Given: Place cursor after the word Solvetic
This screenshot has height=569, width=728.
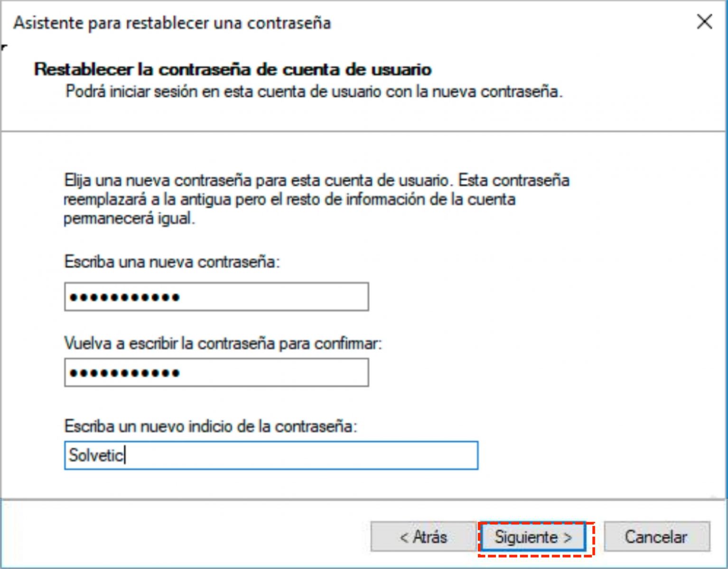Looking at the screenshot, I should click(x=124, y=455).
